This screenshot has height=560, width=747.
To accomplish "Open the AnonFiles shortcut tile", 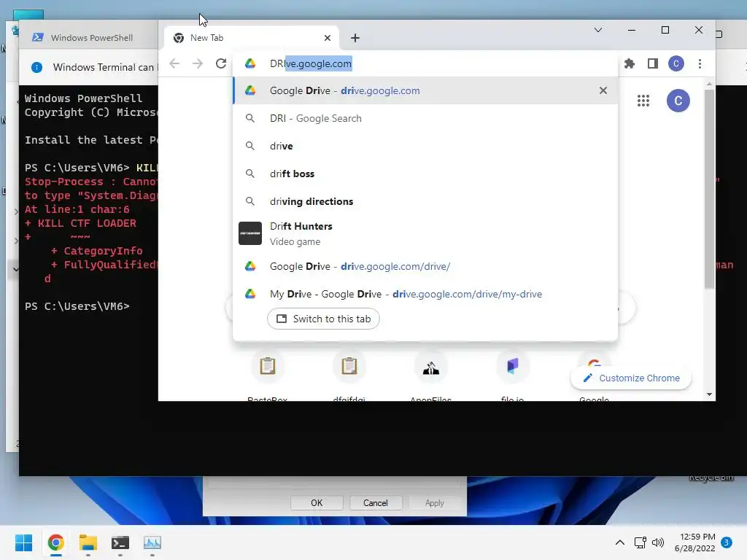I will pyautogui.click(x=430, y=376).
